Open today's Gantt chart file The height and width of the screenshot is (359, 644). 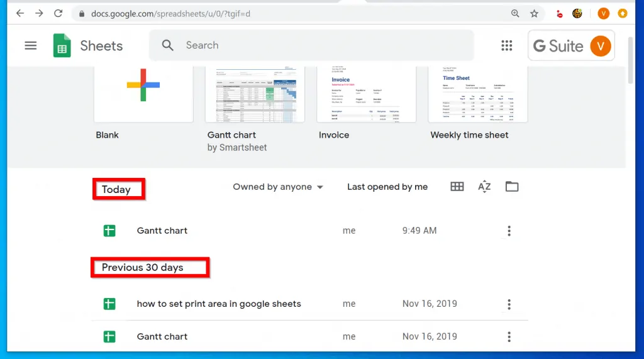click(x=162, y=231)
